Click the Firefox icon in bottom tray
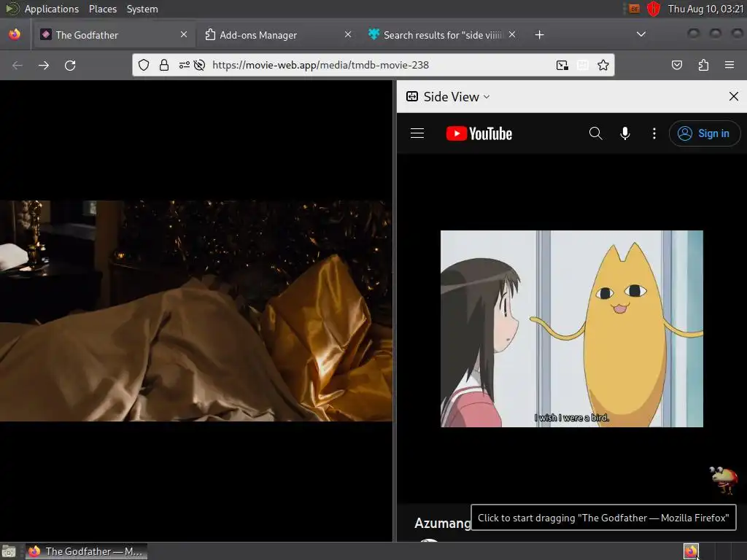The height and width of the screenshot is (560, 747). pos(691,551)
